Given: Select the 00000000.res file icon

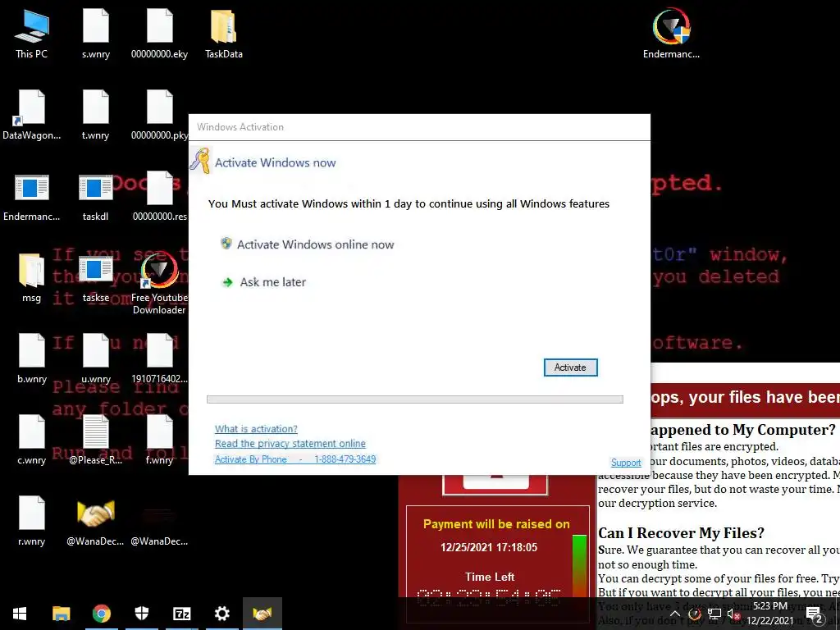Looking at the screenshot, I should 160,196.
